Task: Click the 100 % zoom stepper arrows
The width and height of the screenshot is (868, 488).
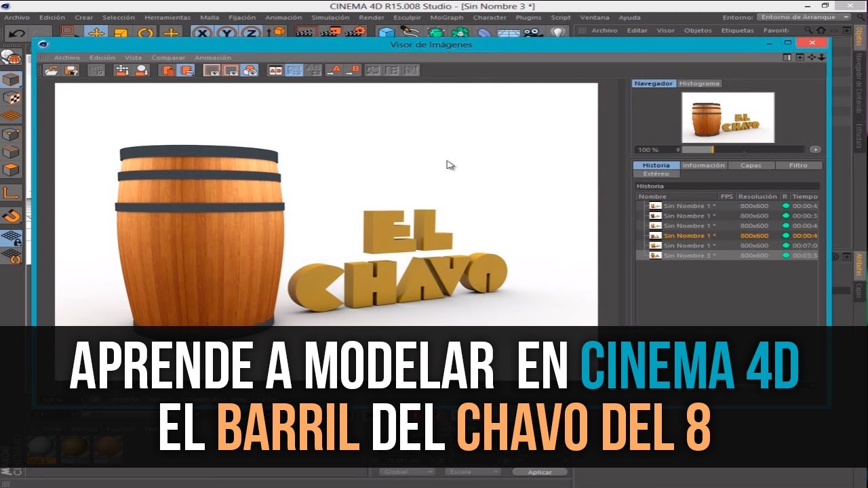Action: pyautogui.click(x=678, y=150)
